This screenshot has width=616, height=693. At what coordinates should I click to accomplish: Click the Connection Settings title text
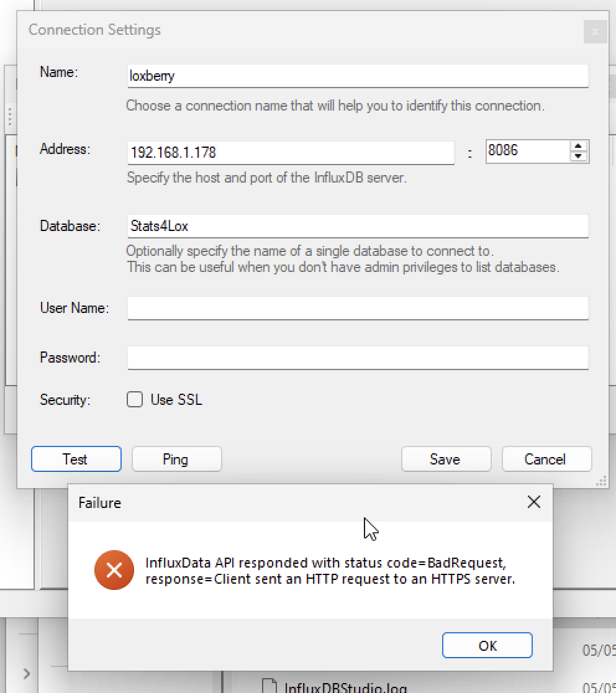click(94, 30)
